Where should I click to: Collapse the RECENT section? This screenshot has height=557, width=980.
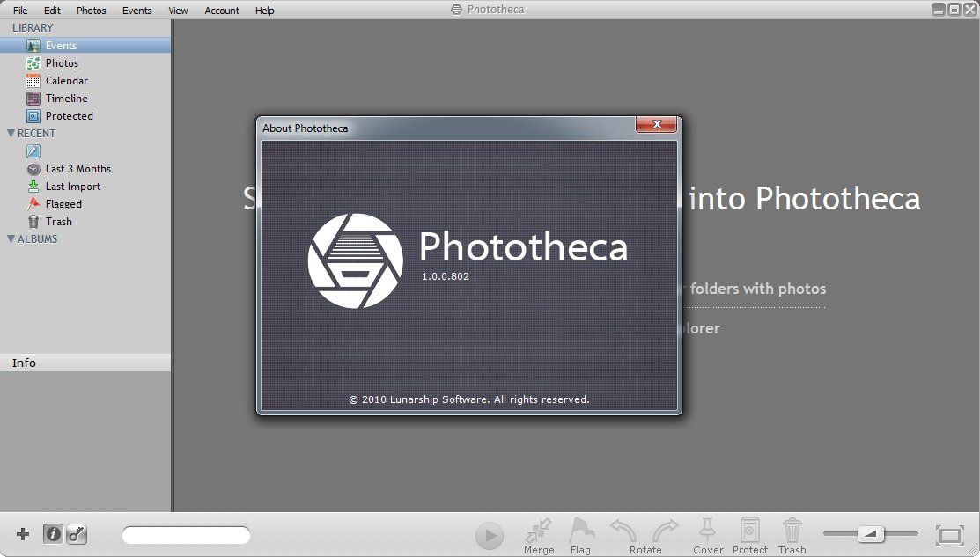click(x=10, y=133)
